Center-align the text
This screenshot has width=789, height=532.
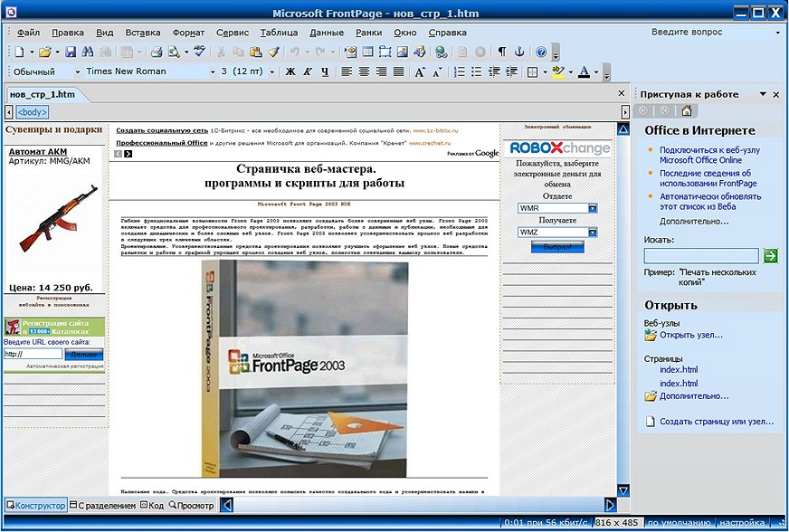(364, 72)
